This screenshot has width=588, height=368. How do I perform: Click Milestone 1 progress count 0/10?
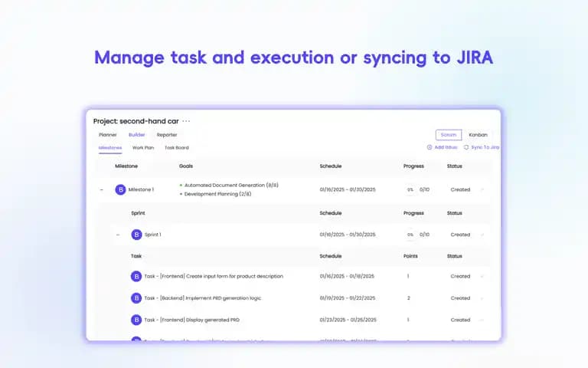[424, 189]
